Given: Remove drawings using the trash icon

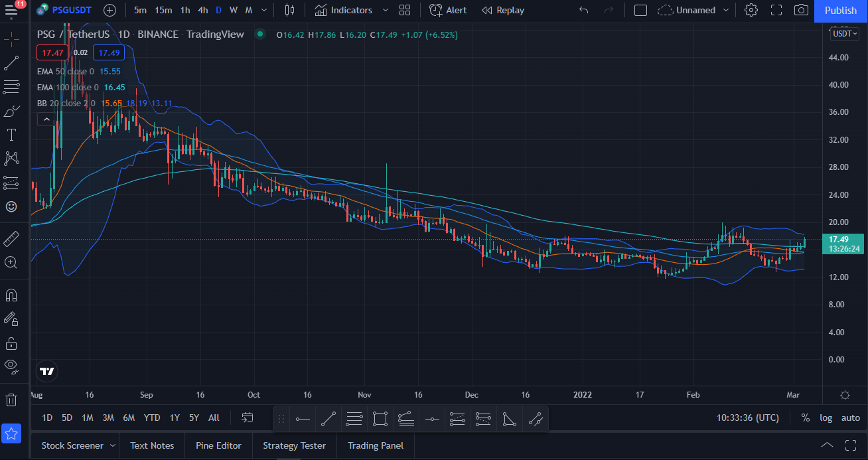Looking at the screenshot, I should [x=11, y=399].
